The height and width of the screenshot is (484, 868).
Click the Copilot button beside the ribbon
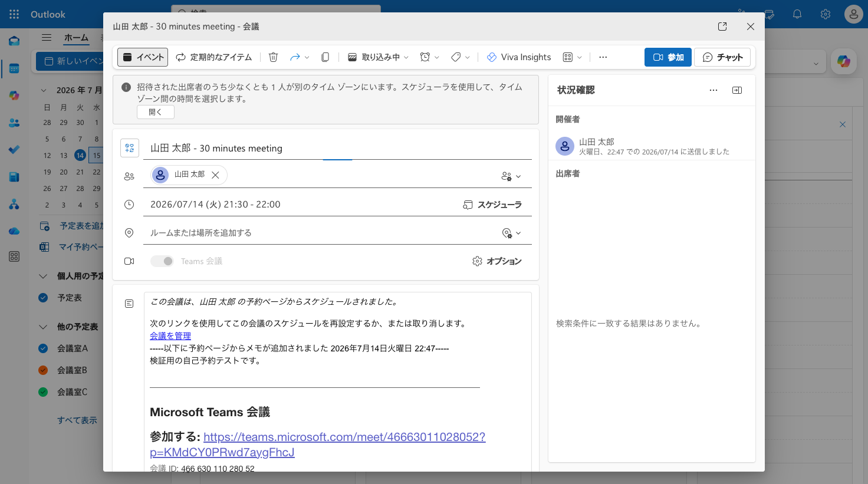pos(844,61)
